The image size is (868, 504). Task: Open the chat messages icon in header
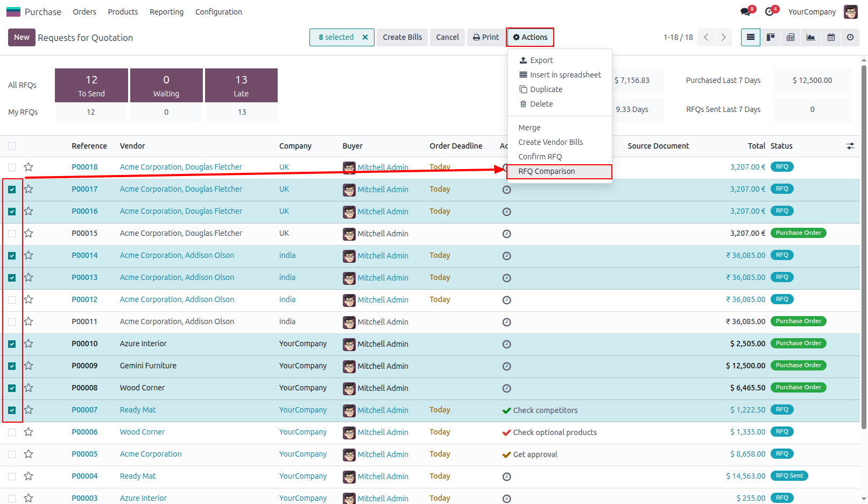click(745, 11)
